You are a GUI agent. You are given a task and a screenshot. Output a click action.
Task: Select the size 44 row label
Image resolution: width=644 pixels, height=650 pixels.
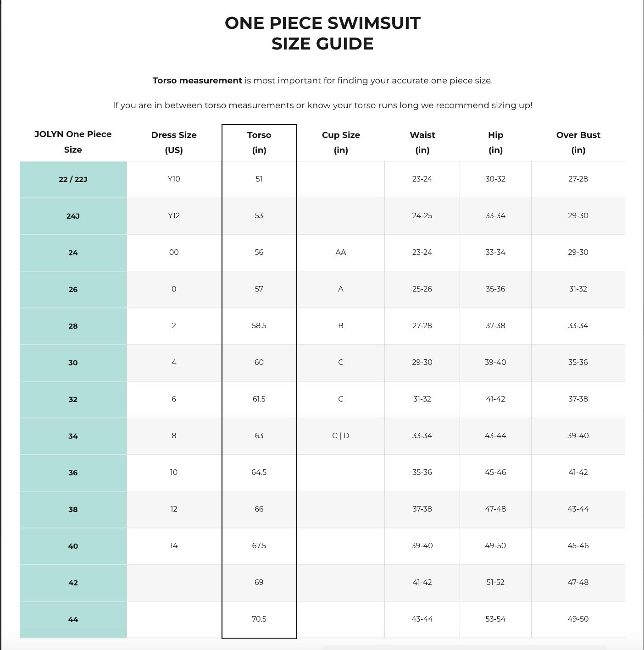73,619
